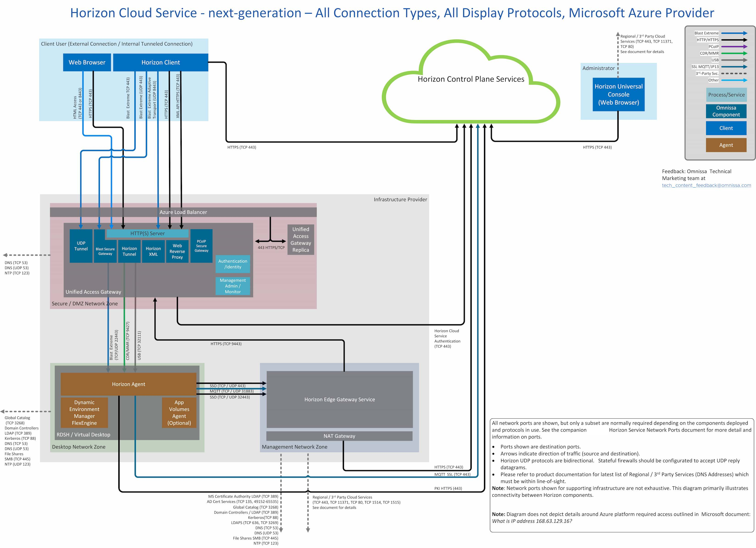The width and height of the screenshot is (756, 548).
Task: Click the Horizon Agent box
Action: pos(129,384)
